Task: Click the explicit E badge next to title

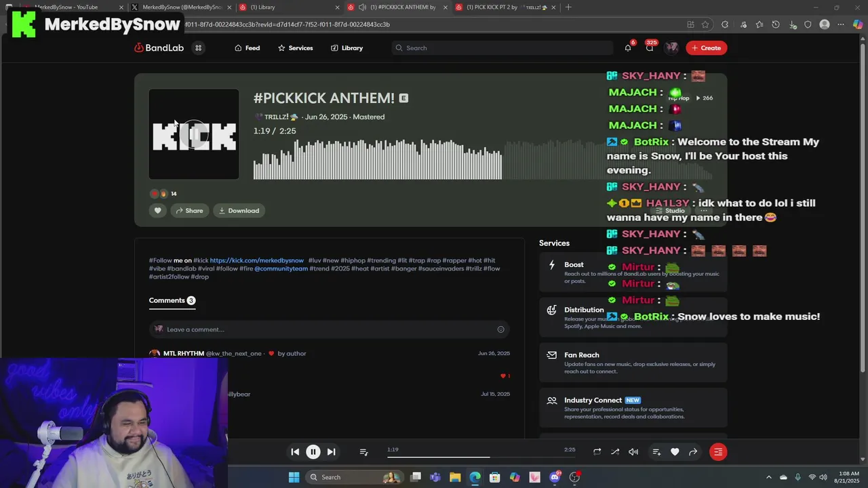Action: (403, 98)
